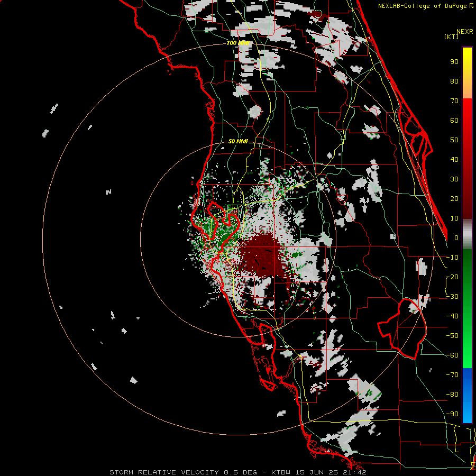Click the -70 value on velocity legend

click(452, 374)
